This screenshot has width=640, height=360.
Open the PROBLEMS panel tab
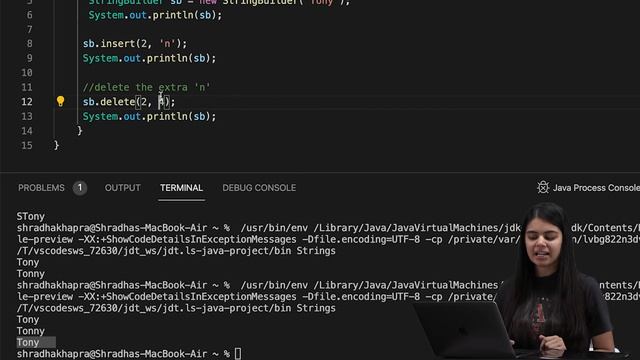click(x=41, y=188)
